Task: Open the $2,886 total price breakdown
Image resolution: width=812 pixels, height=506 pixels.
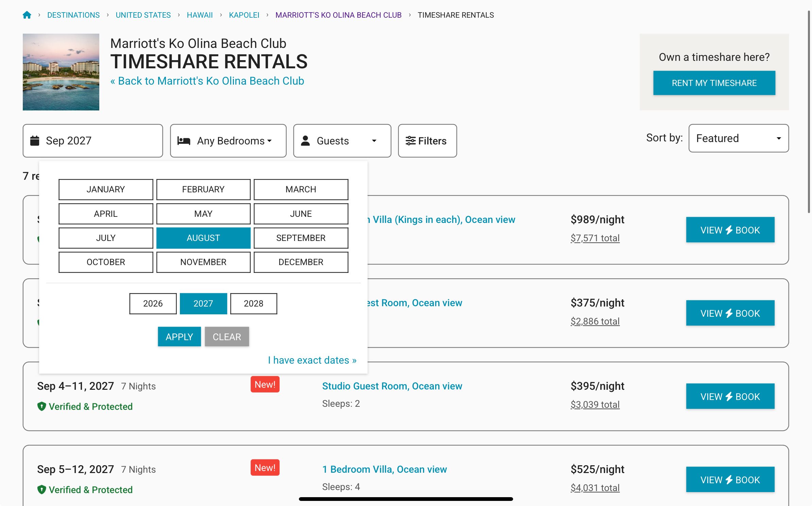Action: point(595,321)
